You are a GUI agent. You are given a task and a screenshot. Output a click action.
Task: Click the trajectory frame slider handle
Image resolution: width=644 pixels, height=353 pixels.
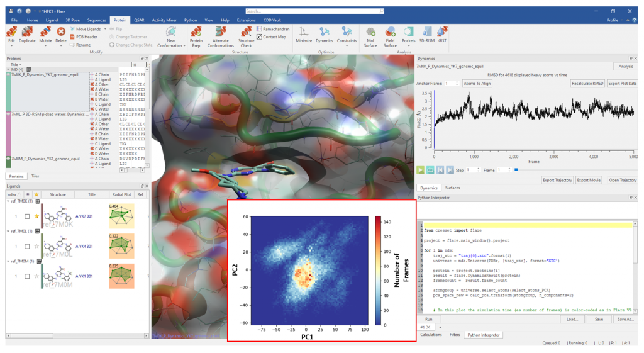[x=516, y=170]
